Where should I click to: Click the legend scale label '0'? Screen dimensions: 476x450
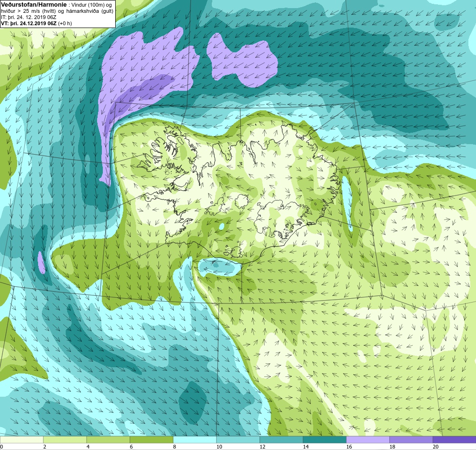point(1,447)
